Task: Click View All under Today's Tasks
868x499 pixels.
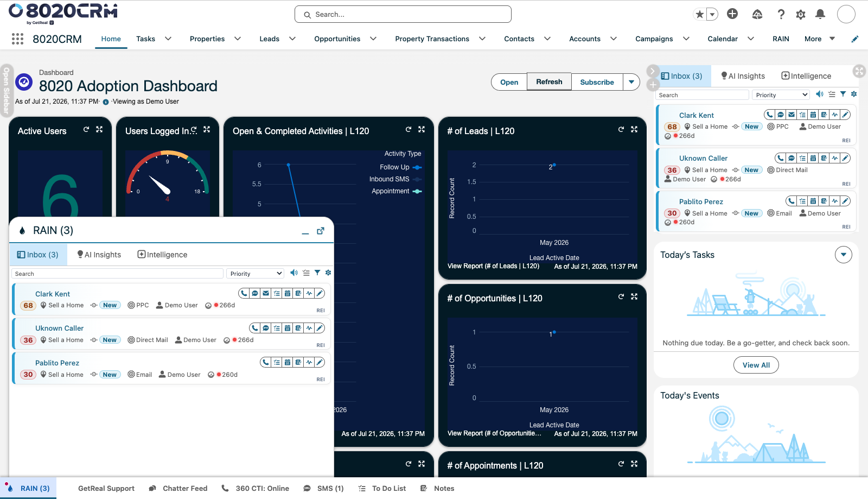Action: (x=756, y=365)
